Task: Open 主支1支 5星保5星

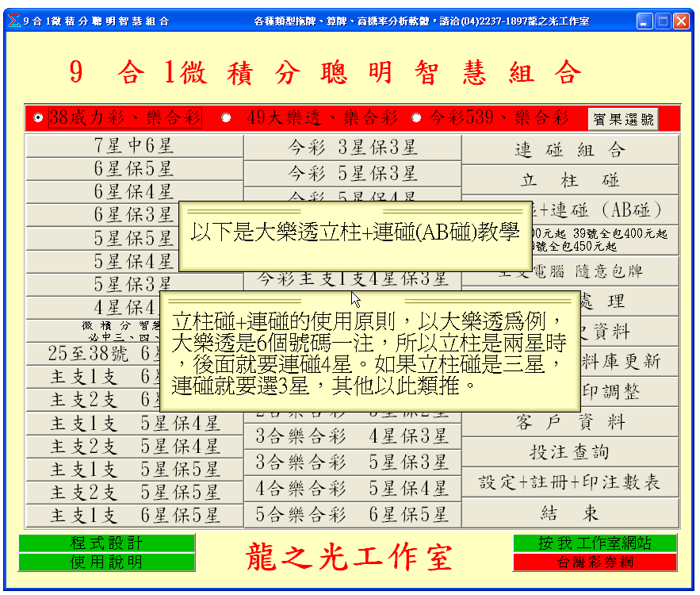Action: point(134,470)
